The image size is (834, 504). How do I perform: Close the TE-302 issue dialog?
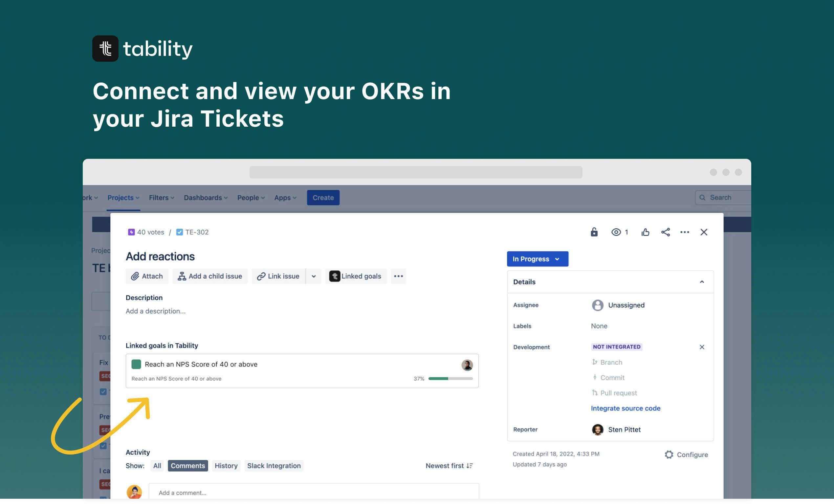(x=704, y=232)
